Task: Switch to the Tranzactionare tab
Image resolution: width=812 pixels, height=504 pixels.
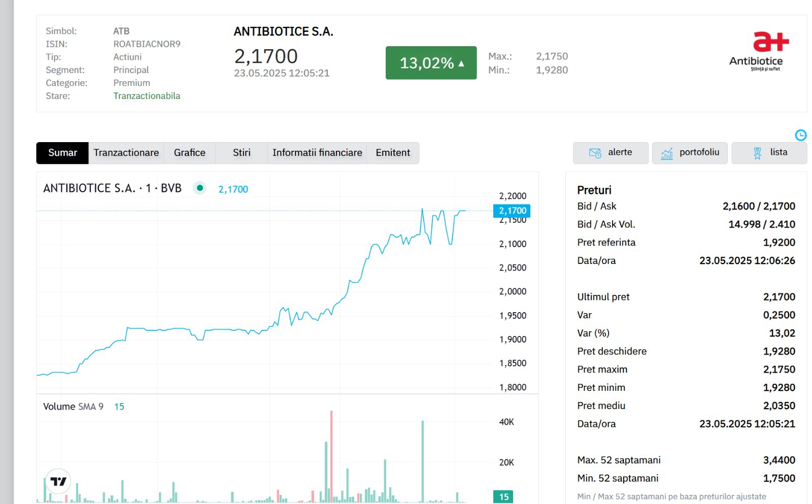Action: 126,153
